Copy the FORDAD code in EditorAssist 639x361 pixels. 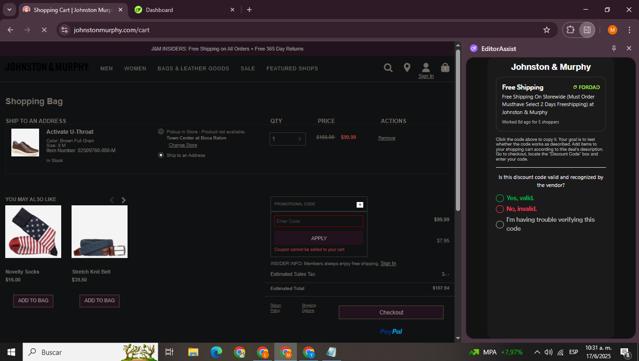[586, 87]
